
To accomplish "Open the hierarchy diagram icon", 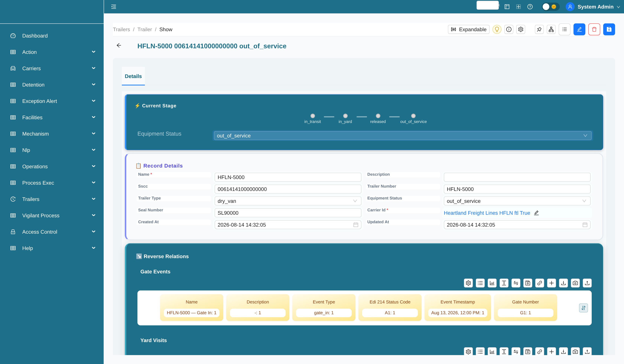I will (551, 30).
